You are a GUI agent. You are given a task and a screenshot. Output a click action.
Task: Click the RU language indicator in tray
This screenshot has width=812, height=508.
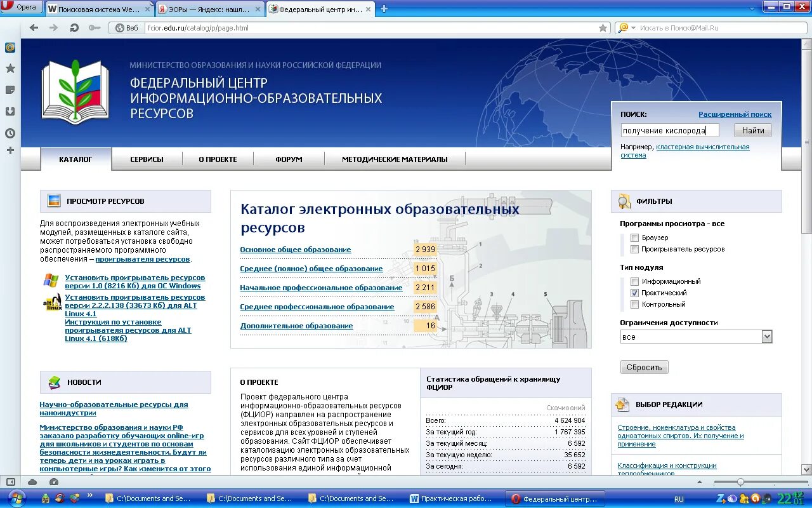click(679, 499)
